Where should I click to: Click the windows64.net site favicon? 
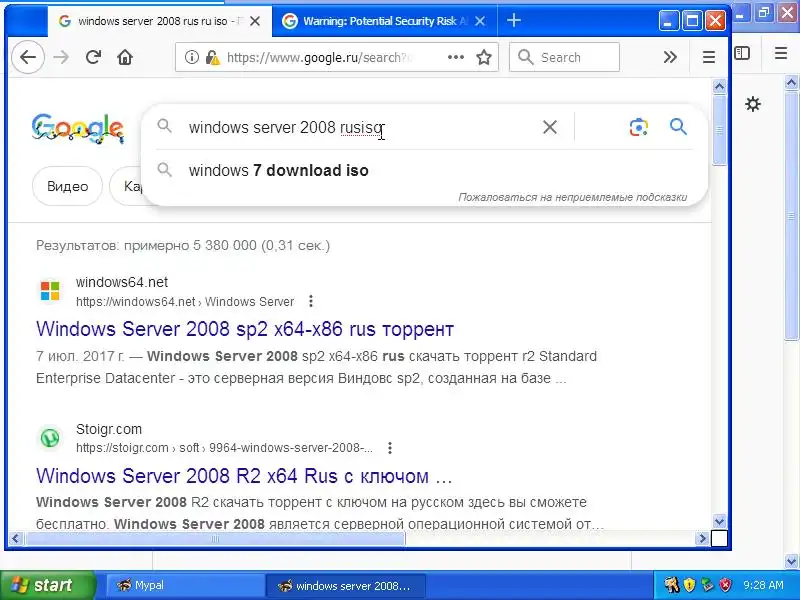point(50,291)
